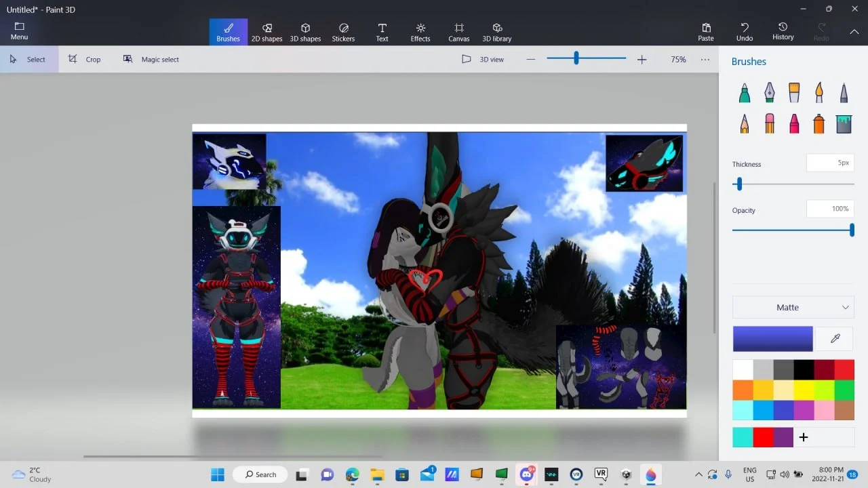The height and width of the screenshot is (488, 868).
Task: Click the Opacity slider handle
Action: click(x=852, y=230)
